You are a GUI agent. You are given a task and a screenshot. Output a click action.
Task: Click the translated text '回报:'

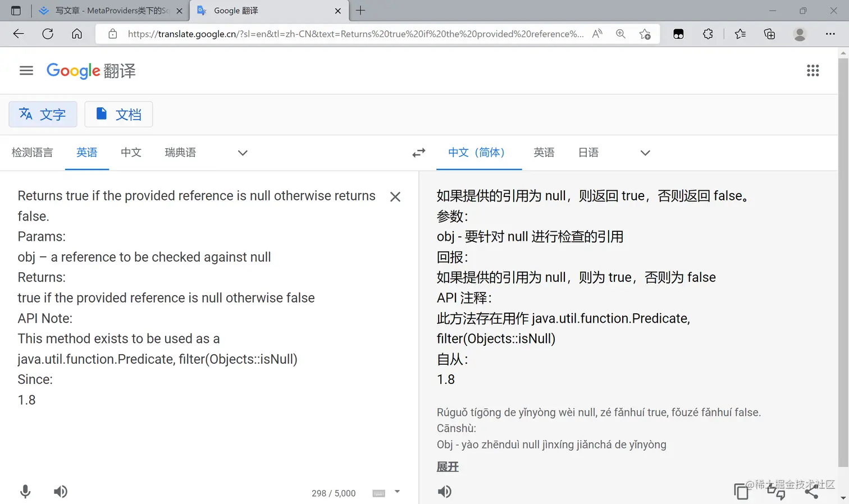(x=453, y=257)
